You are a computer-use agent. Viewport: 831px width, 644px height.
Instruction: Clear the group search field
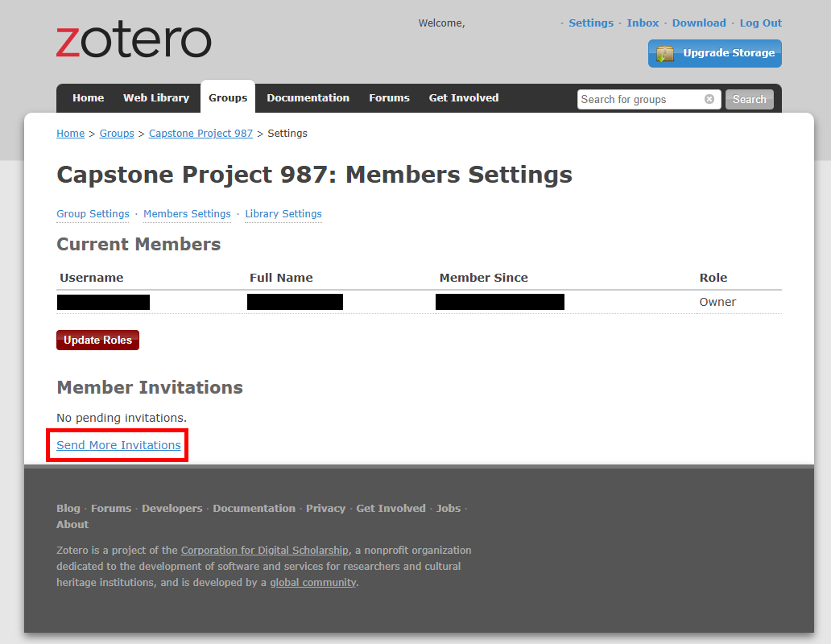point(709,99)
